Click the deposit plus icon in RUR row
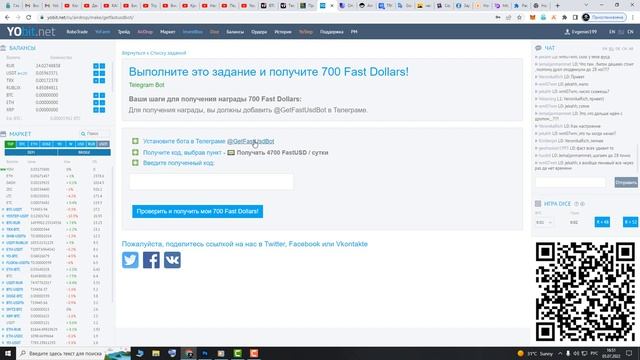Screen dimensions: 640x360 pos(96,66)
